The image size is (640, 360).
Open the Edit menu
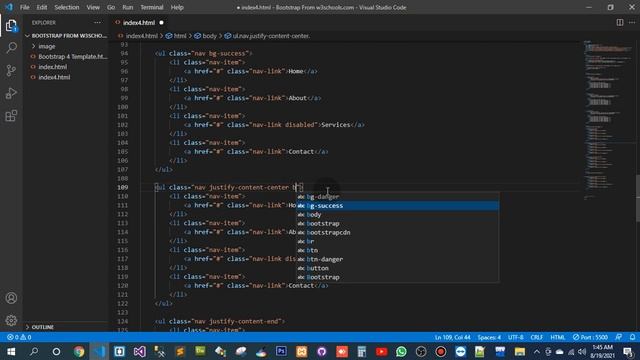click(42, 7)
